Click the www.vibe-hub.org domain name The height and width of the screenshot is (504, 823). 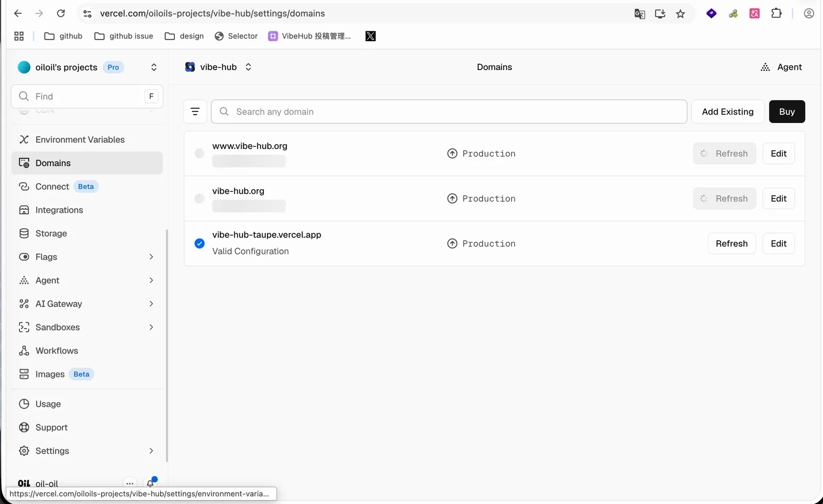(x=249, y=146)
